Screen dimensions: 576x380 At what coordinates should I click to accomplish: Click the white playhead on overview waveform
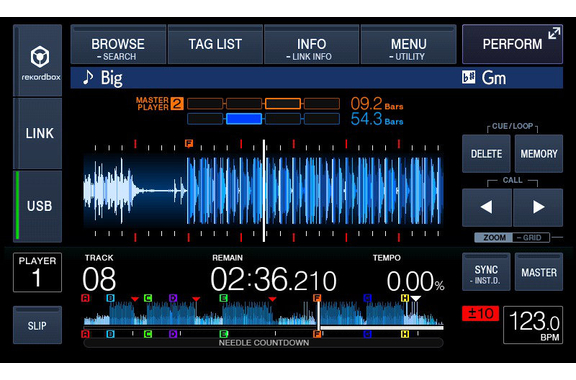[x=318, y=316]
